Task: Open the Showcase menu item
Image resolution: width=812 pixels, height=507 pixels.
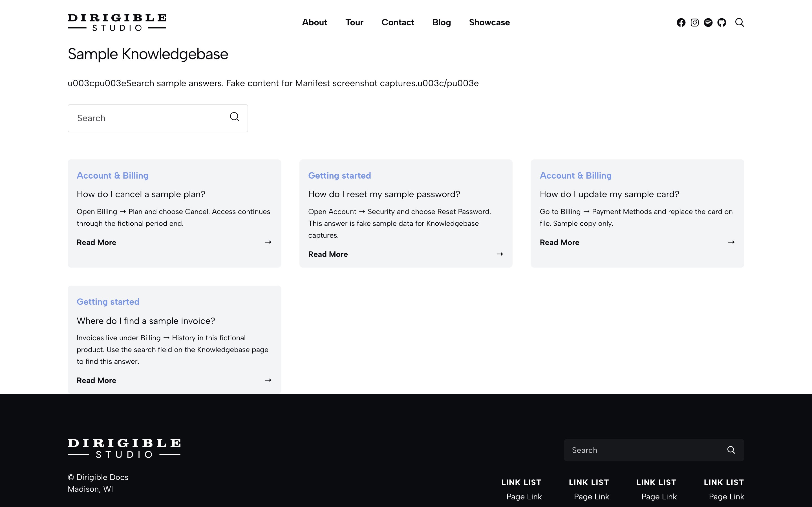Action: point(489,23)
